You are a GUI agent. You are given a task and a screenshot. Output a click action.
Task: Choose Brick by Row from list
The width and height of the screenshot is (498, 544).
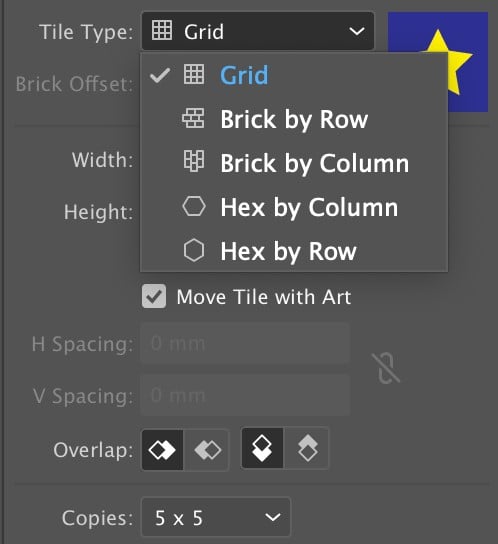tap(294, 119)
